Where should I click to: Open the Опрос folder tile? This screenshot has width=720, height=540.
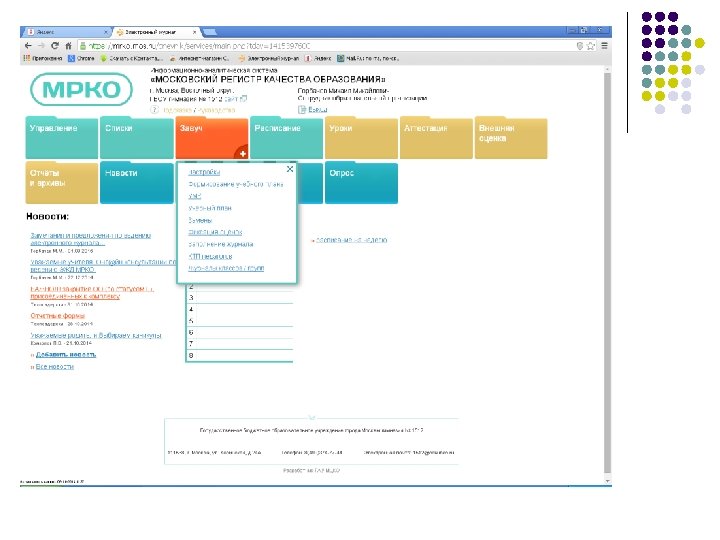[361, 183]
